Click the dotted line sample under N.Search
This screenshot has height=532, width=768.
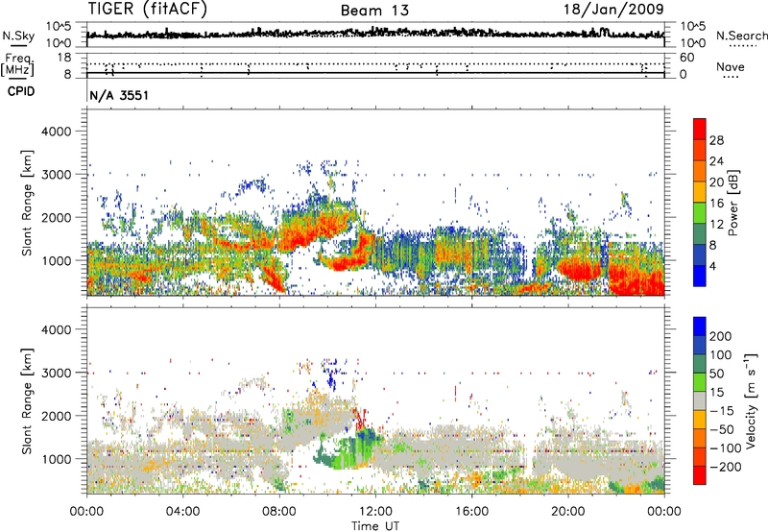(742, 46)
